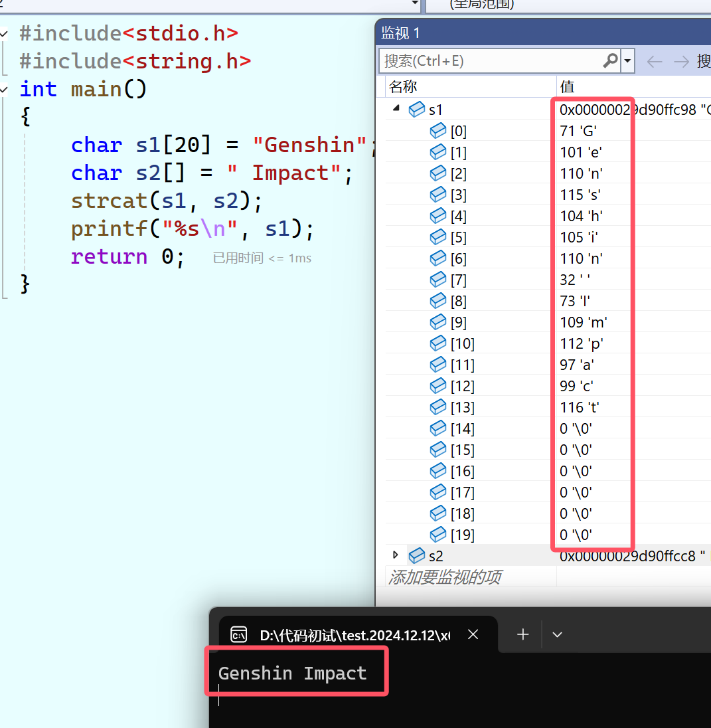Select value 101 'e' in Watch list
This screenshot has height=728, width=711.
581,152
